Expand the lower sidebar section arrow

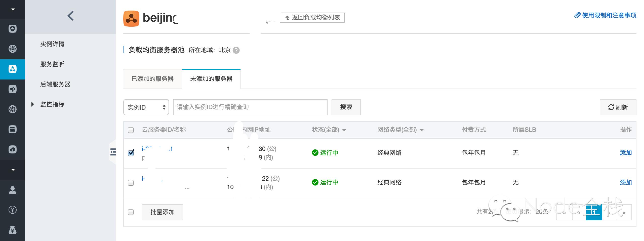13,170
